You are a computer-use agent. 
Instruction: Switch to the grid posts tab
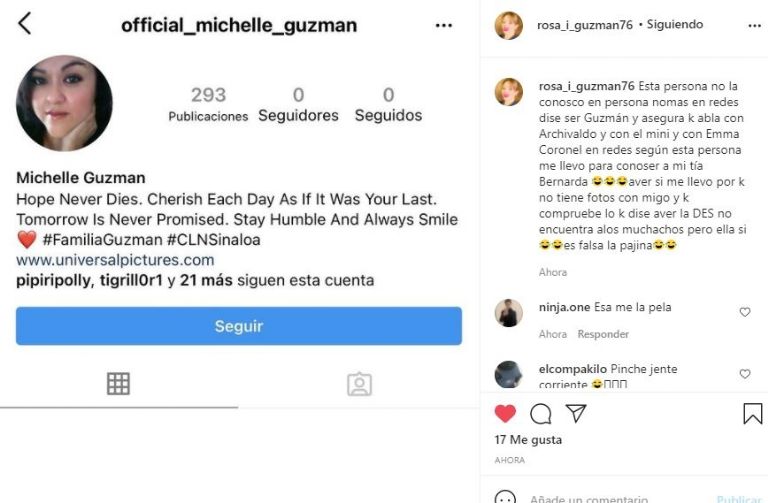pos(119,383)
